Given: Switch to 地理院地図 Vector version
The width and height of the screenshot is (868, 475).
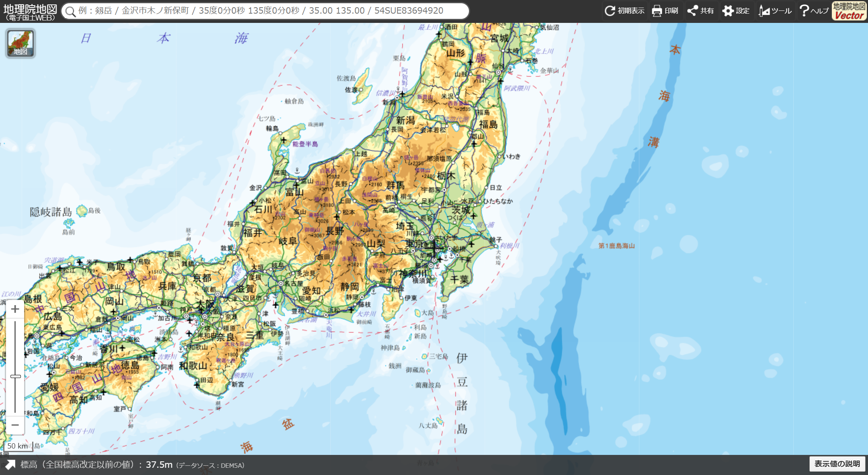Looking at the screenshot, I should click(849, 11).
